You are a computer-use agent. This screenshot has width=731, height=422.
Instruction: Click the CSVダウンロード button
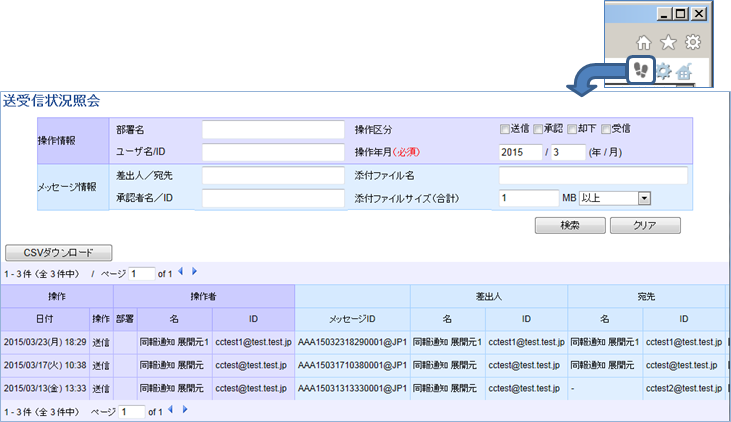[59, 252]
